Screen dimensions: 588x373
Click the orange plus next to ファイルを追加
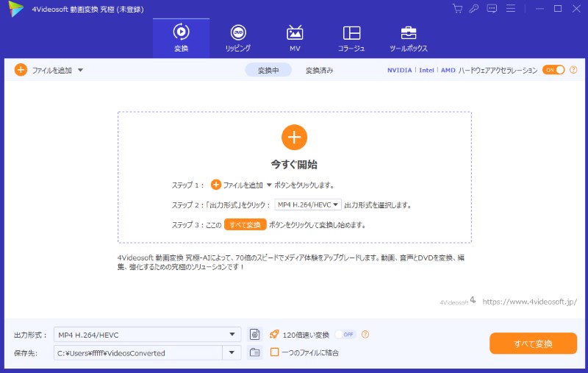pos(21,70)
